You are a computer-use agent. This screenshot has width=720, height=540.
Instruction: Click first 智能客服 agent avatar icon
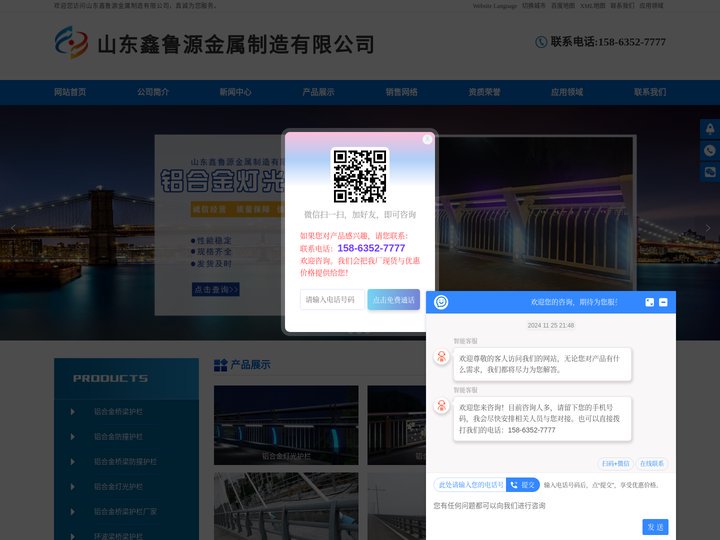(442, 357)
